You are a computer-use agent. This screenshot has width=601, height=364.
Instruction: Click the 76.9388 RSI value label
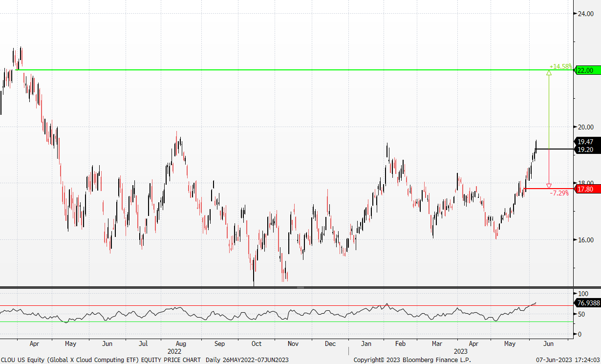[588, 303]
